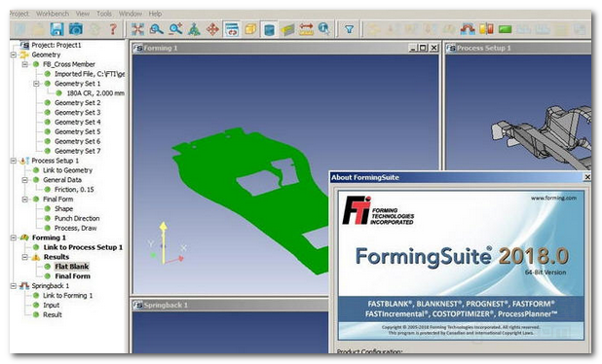Collapse the Process Setup 1 node
Screen dimensions: 602x364
[x=13, y=161]
